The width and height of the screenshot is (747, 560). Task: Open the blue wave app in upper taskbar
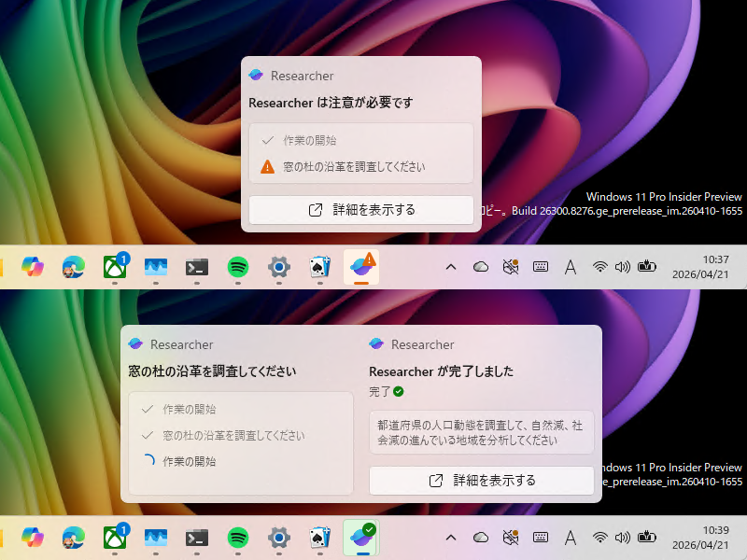[x=156, y=267]
